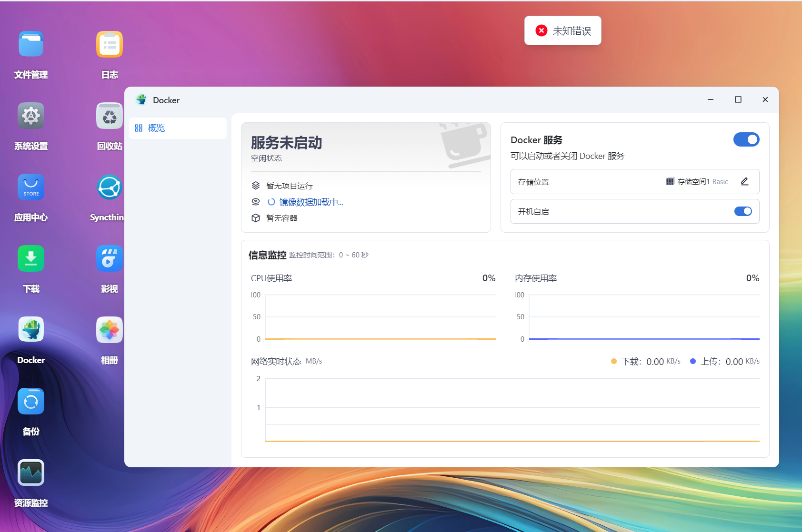Open 系统设置 gear icon
802x532 pixels.
[x=31, y=116]
